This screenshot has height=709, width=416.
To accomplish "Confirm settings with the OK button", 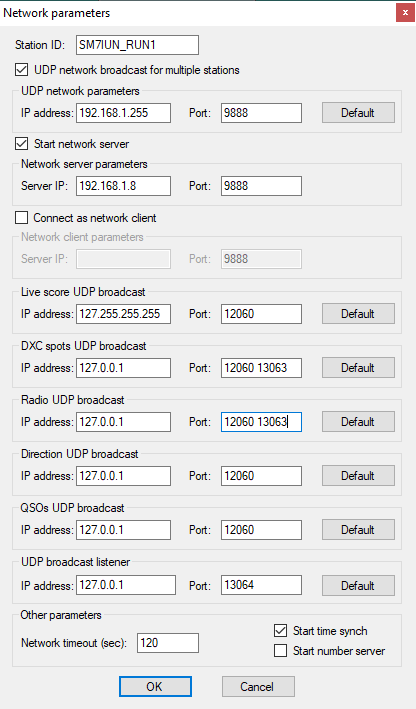I will click(x=155, y=686).
